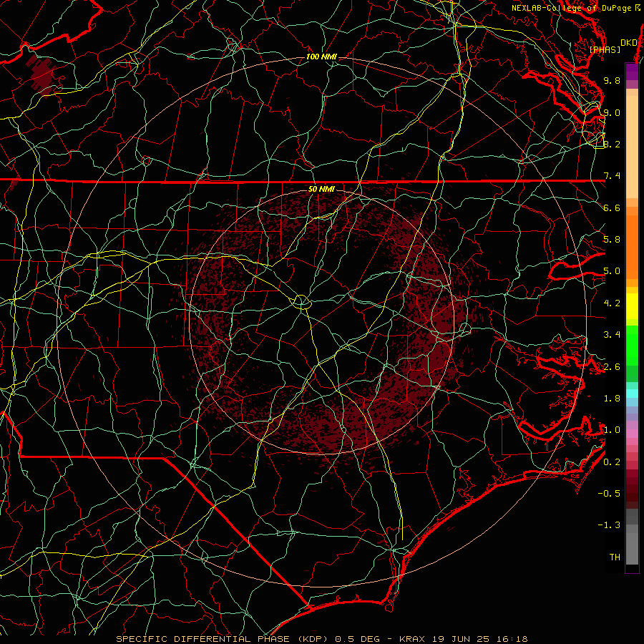Click the 4.2 scale value
The height and width of the screenshot is (644, 644).
point(612,303)
